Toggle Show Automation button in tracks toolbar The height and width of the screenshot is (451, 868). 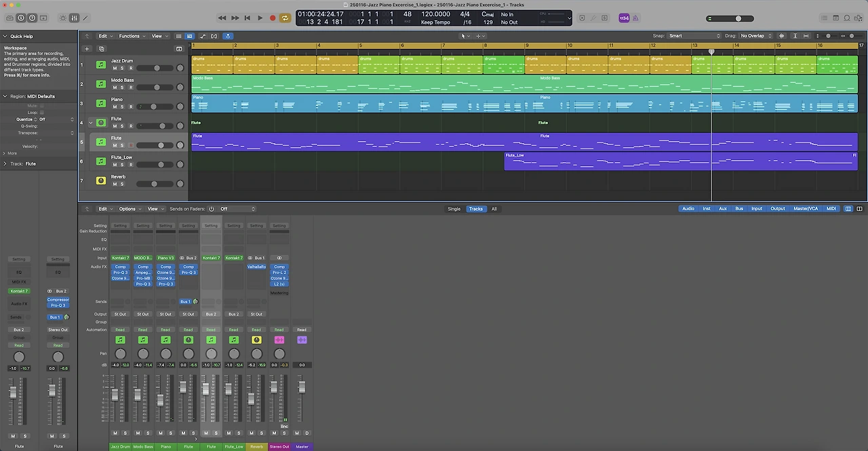202,36
